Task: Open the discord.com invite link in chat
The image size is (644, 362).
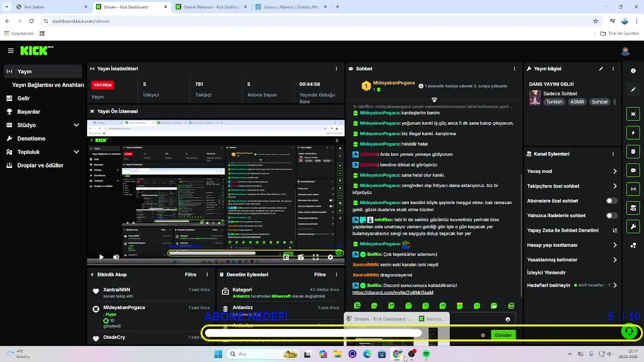Action: coord(392,293)
